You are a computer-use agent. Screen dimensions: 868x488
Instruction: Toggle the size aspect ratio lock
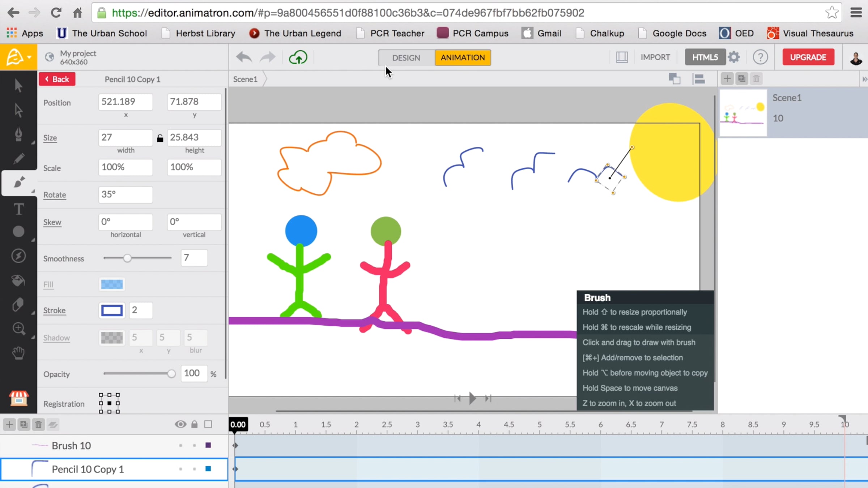coord(160,138)
